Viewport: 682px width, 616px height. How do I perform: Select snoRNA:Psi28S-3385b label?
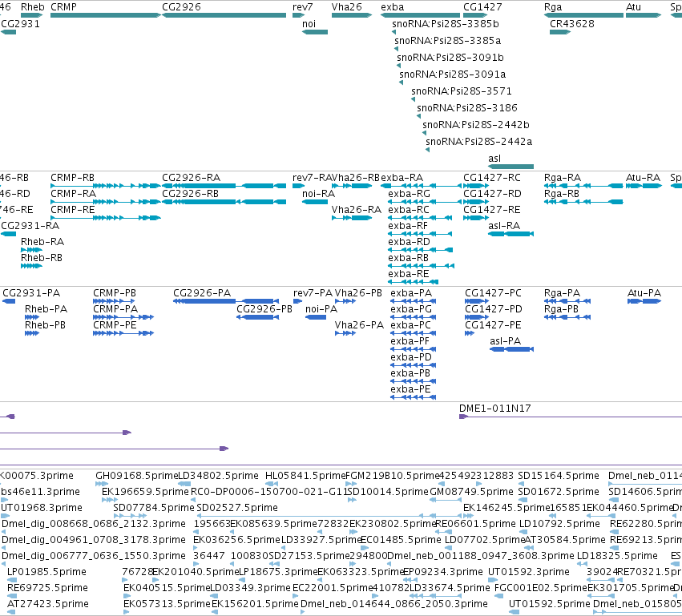tap(446, 24)
